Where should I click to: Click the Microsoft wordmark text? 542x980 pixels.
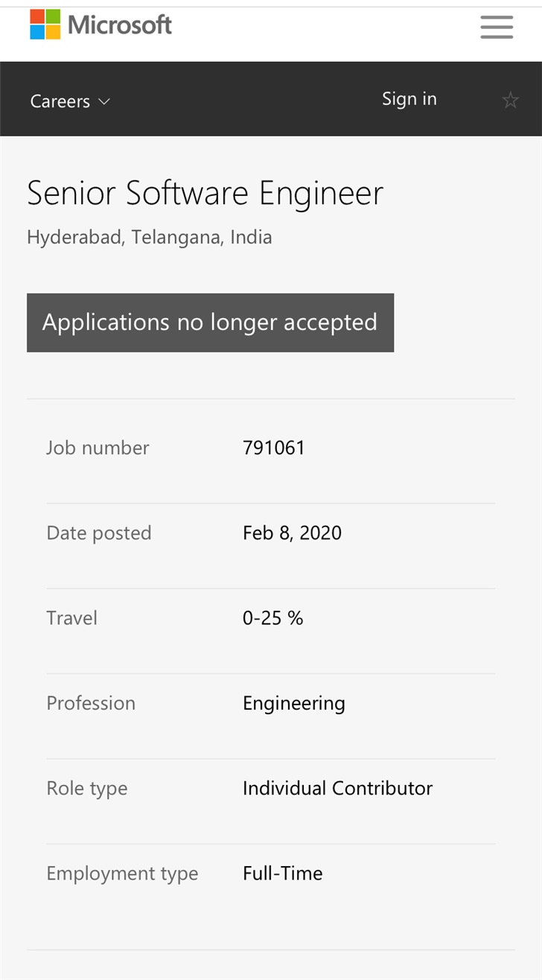tap(120, 25)
